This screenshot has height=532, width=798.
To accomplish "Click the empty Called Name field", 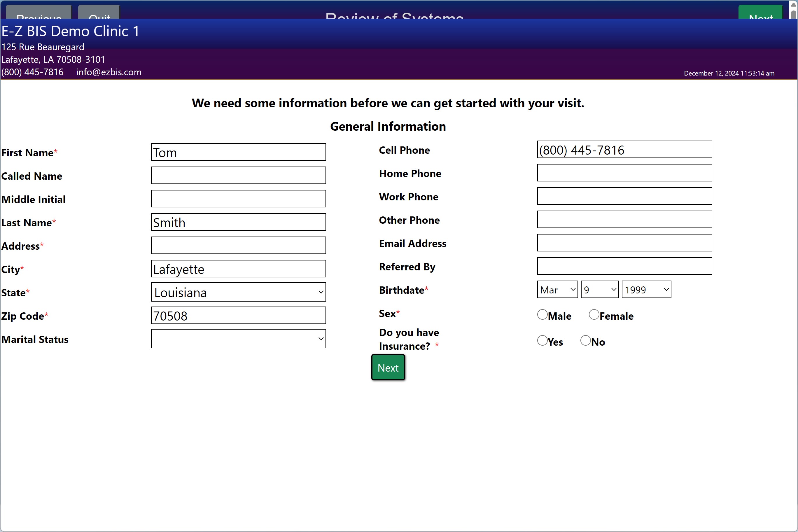I will 238,175.
